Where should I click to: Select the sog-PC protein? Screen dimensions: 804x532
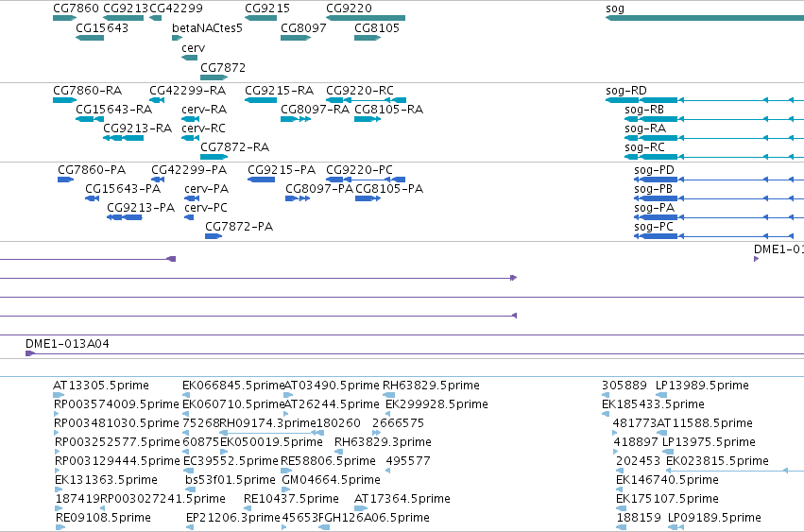pyautogui.click(x=654, y=227)
